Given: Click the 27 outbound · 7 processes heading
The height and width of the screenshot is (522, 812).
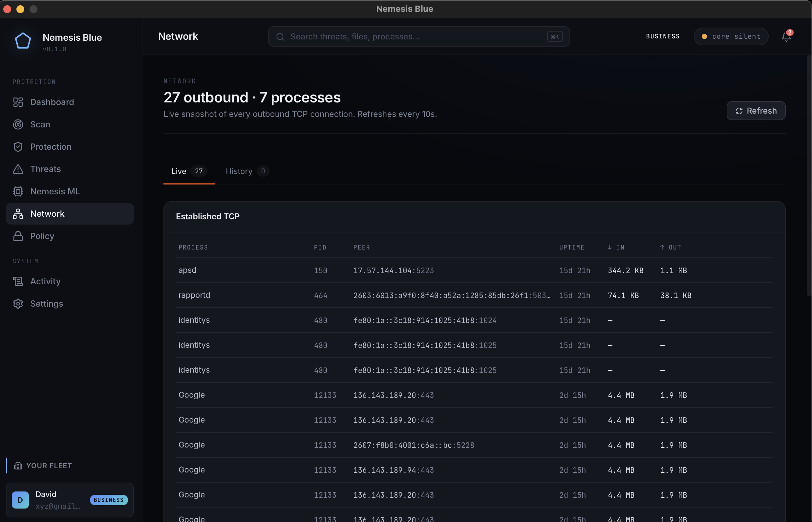Looking at the screenshot, I should pos(252,98).
